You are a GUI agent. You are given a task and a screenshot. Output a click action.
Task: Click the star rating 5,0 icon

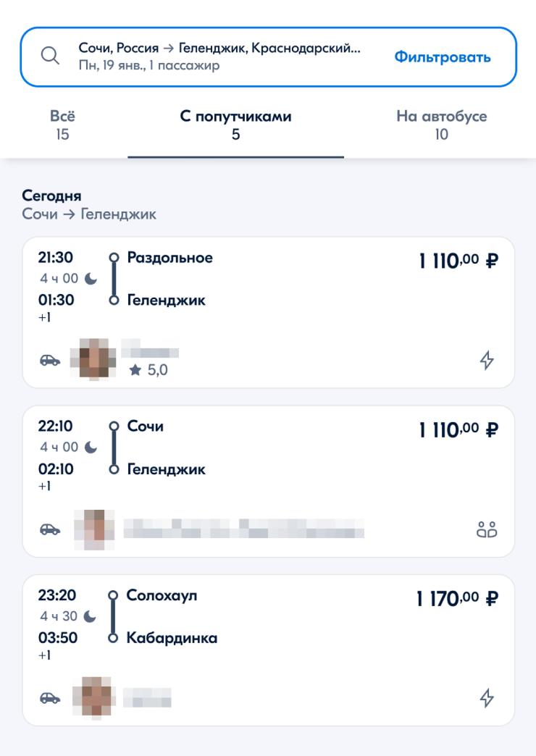click(x=135, y=371)
